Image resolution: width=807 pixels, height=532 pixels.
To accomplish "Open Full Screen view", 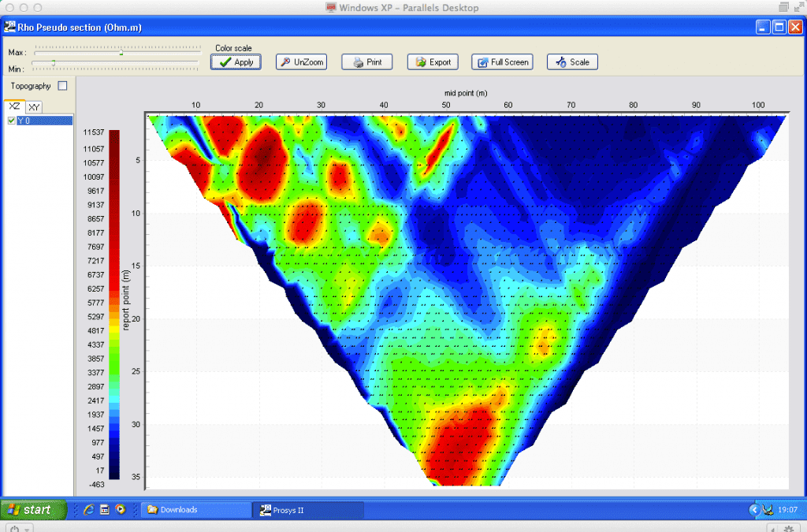I will click(502, 62).
